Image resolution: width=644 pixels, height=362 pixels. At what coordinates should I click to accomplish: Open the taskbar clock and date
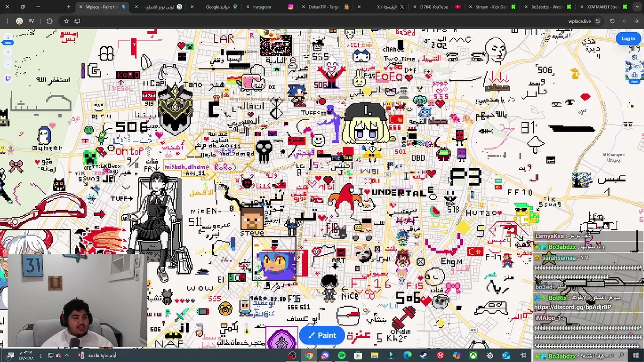click(x=26, y=356)
